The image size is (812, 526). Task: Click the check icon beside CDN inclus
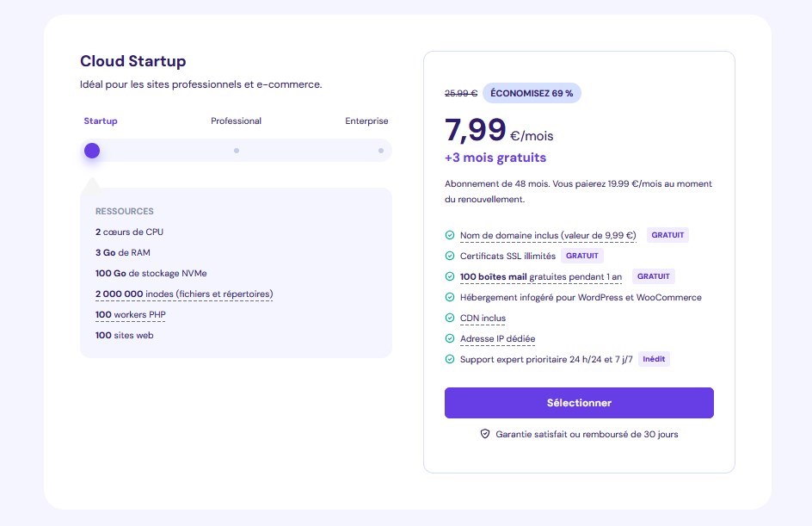coord(450,318)
